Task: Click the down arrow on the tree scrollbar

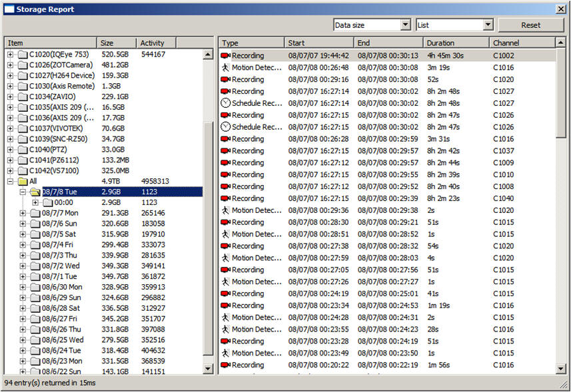Action: tap(208, 368)
